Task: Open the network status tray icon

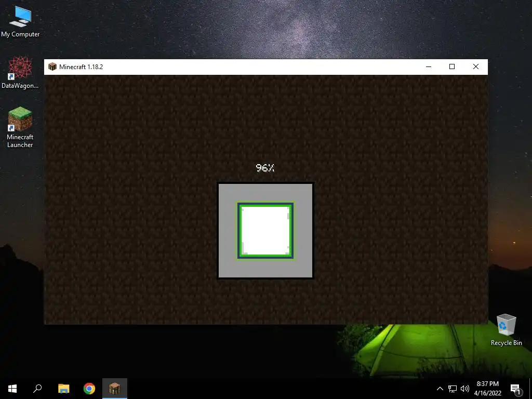Action: [x=453, y=389]
